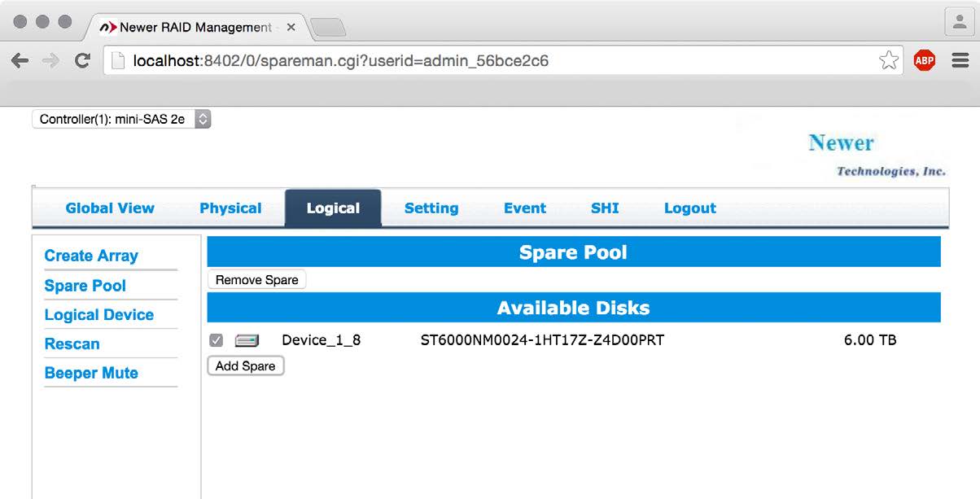Switch to the Physical tab
980x499 pixels.
click(230, 208)
